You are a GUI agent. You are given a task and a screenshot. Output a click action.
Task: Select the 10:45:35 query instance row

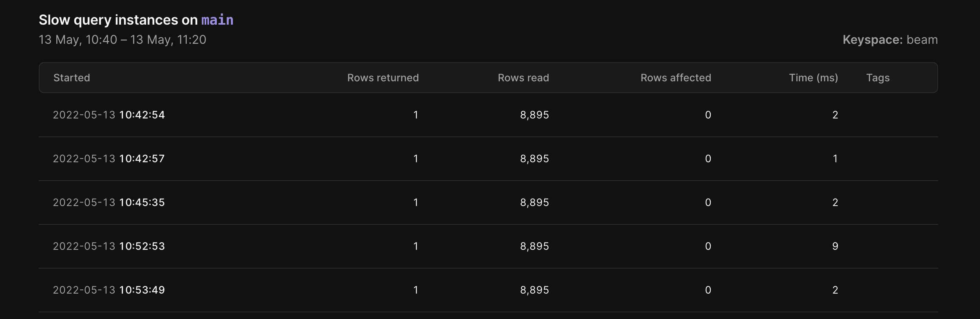tap(488, 203)
